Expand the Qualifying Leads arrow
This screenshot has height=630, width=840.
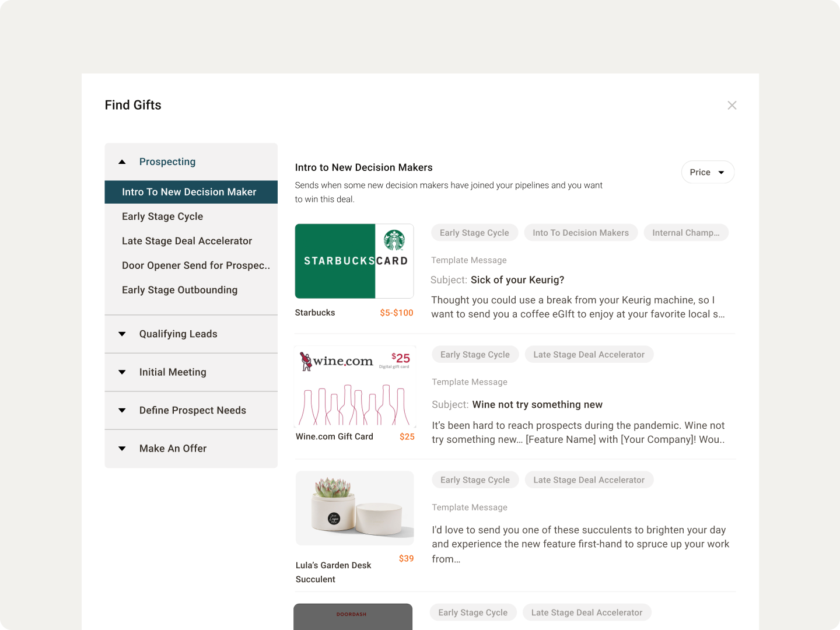[122, 334]
